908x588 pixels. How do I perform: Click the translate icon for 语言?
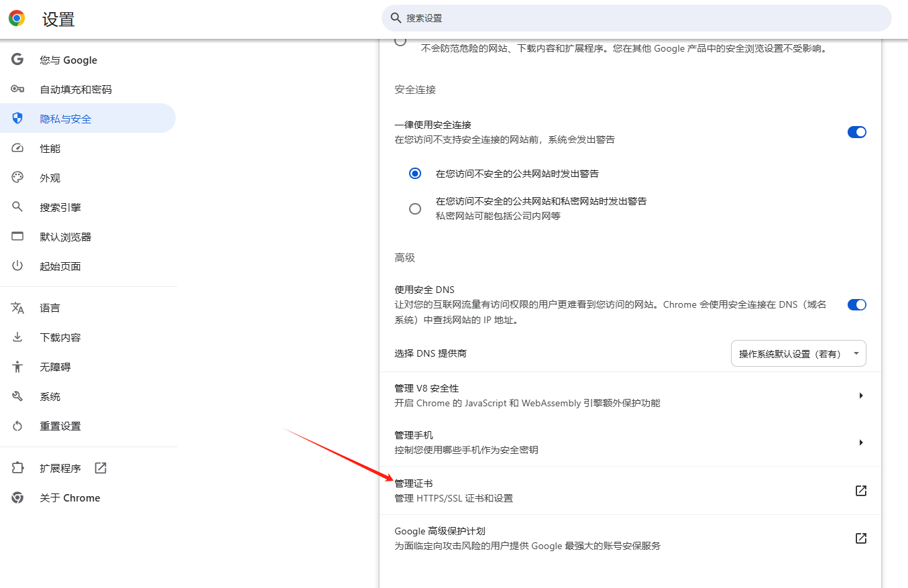[x=17, y=308]
